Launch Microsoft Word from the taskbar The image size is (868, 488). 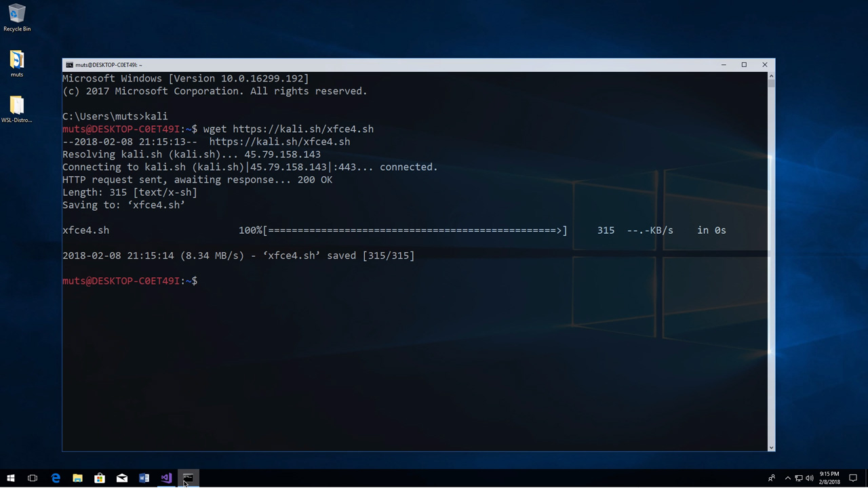[x=144, y=479]
